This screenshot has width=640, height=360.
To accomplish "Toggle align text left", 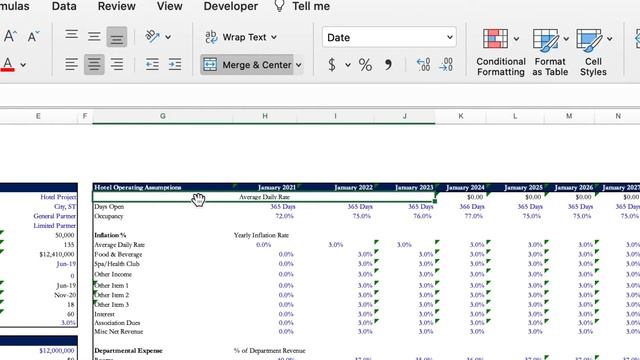I will 71,64.
